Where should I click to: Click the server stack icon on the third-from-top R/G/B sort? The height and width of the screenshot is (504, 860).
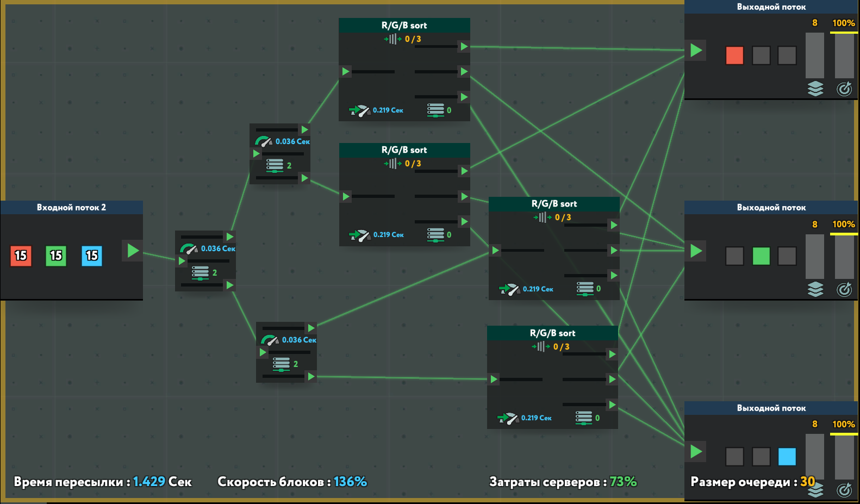click(x=585, y=289)
